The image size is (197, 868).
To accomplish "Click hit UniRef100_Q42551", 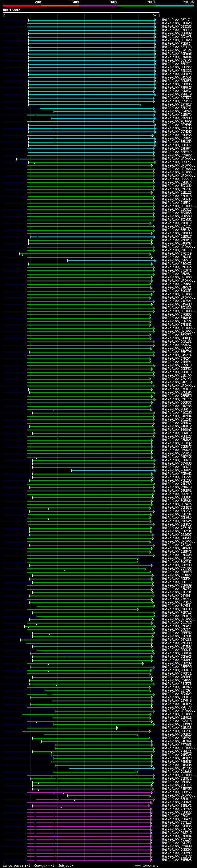I will (177, 77).
